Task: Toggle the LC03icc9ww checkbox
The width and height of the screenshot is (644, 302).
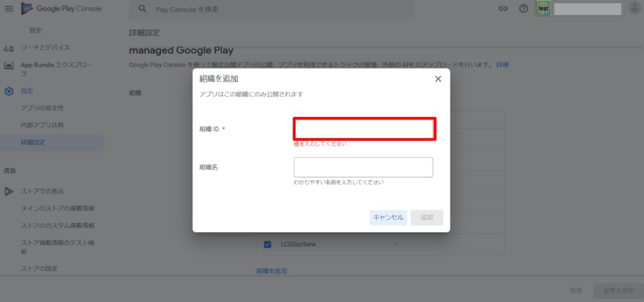Action: pos(267,245)
